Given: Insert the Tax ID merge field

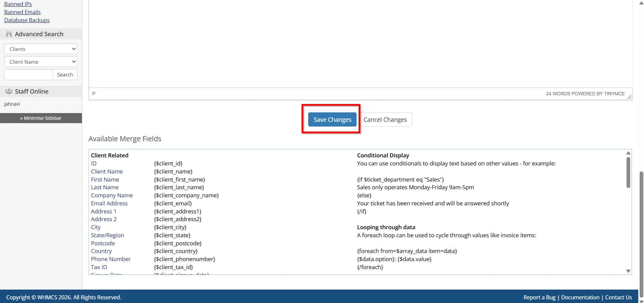Looking at the screenshot, I should pos(99,267).
